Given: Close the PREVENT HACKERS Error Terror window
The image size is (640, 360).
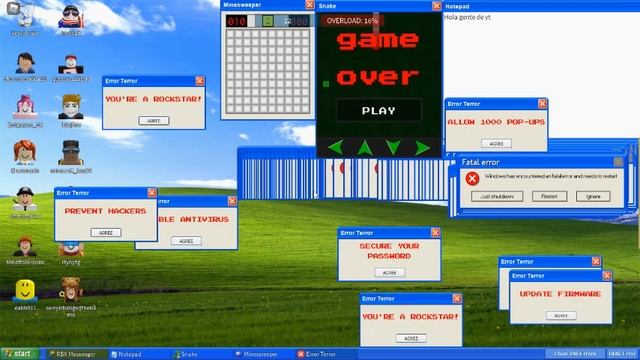Looking at the screenshot, I should click(152, 192).
